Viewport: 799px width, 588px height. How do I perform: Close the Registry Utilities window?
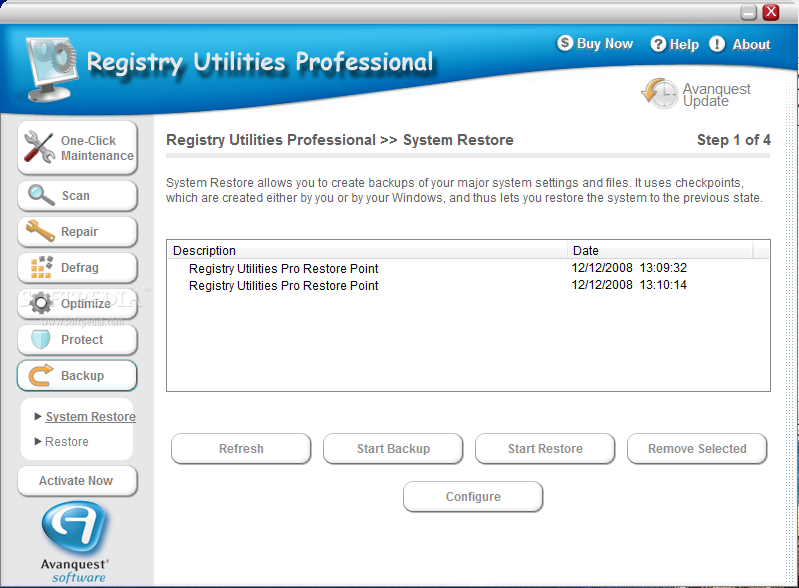tap(770, 12)
